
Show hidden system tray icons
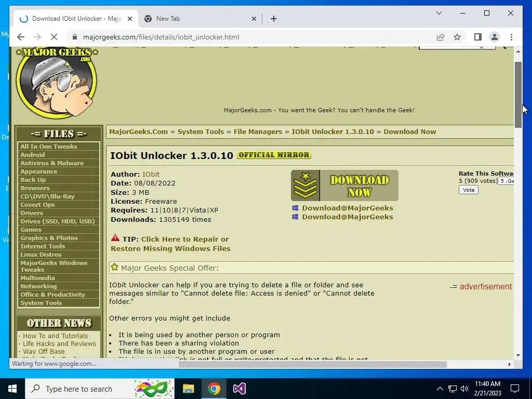point(440,389)
